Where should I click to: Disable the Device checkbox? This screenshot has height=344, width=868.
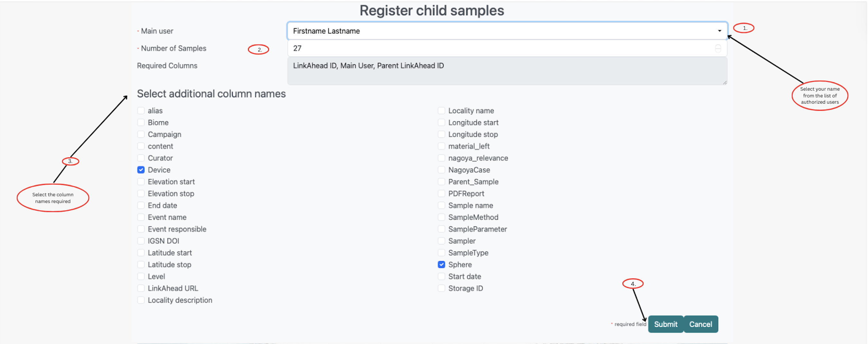141,170
